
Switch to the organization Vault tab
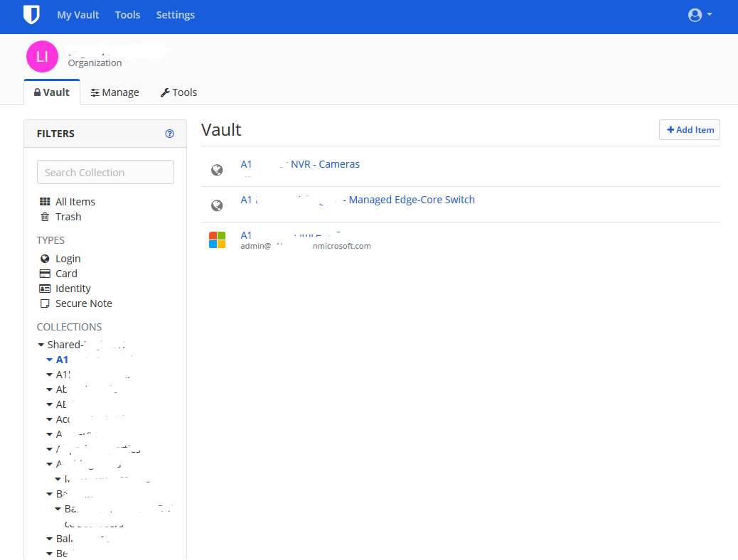[x=52, y=92]
